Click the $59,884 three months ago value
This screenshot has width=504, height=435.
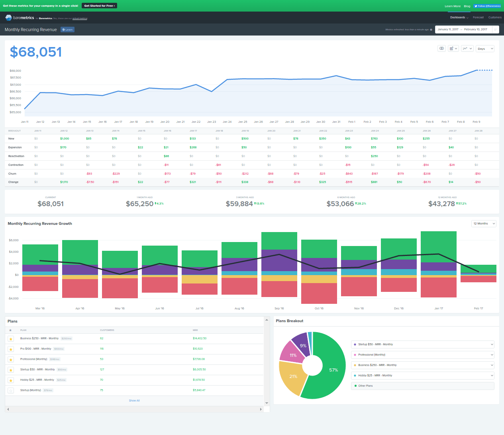coord(239,204)
